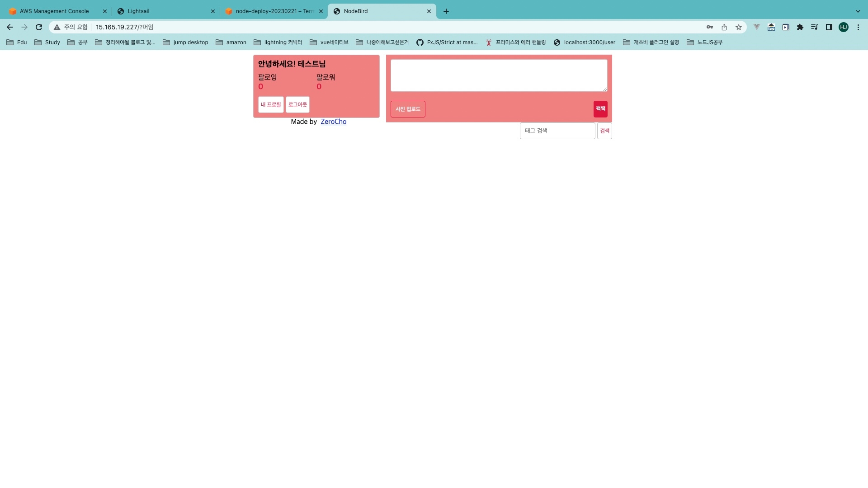Viewport: 868px width, 488px height.
Task: Toggle the browser side panel
Action: click(x=829, y=27)
